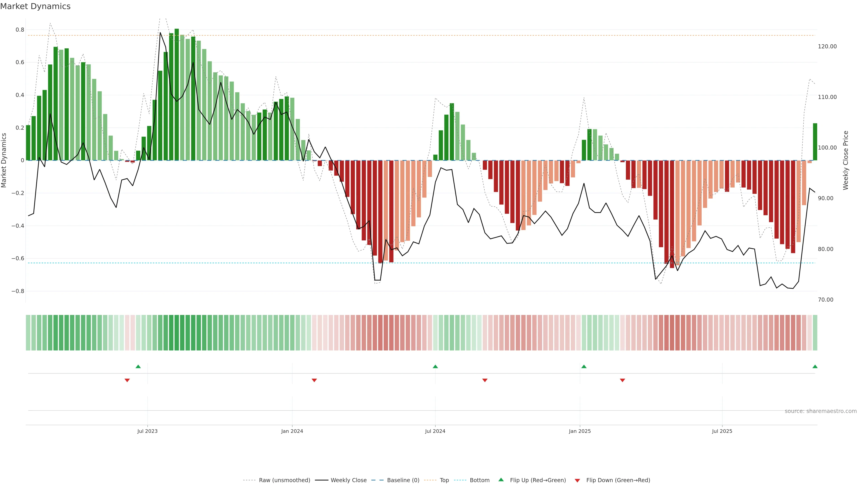868x488 pixels.
Task: Toggle the Weekly Close legend entry
Action: (348, 480)
